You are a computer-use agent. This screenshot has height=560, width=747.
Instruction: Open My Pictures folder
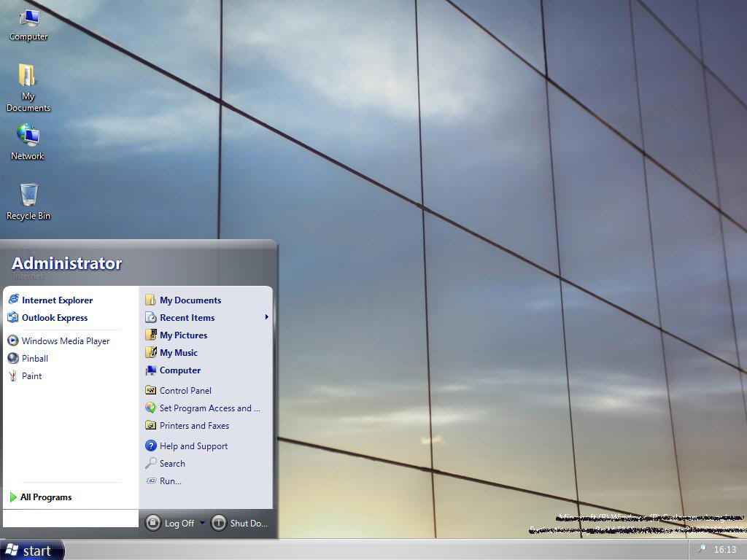click(177, 335)
